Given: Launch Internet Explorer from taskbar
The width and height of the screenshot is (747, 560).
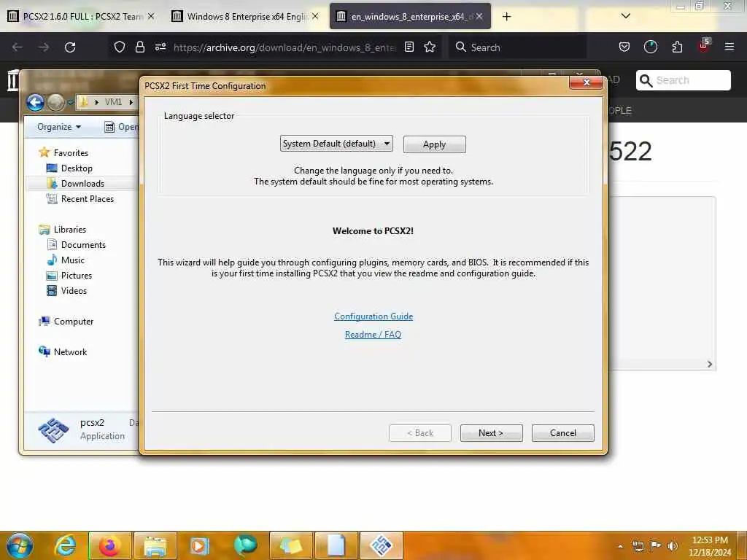Looking at the screenshot, I should [65, 545].
